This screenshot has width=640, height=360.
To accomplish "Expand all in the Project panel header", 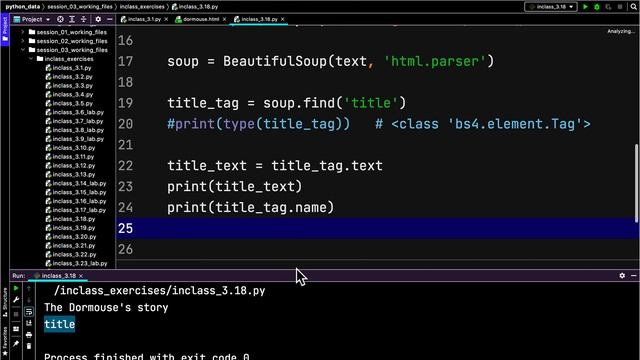I will pos(72,19).
